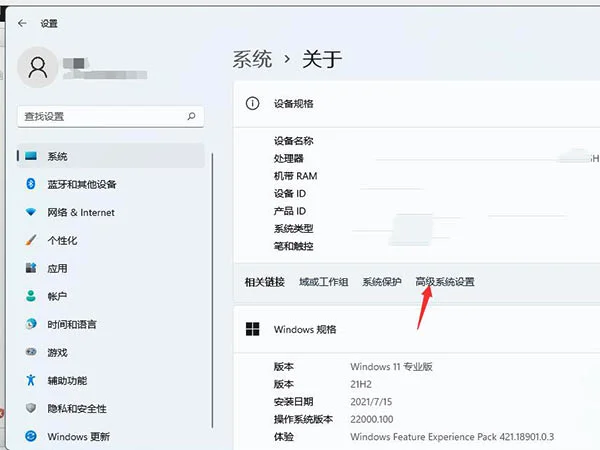Image resolution: width=600 pixels, height=450 pixels.
Task: Open the 域或工作组 link
Action: tap(324, 282)
